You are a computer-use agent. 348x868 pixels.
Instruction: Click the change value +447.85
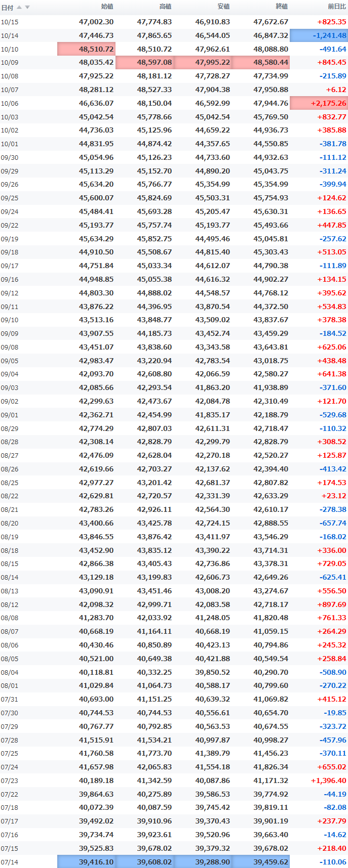click(x=332, y=225)
